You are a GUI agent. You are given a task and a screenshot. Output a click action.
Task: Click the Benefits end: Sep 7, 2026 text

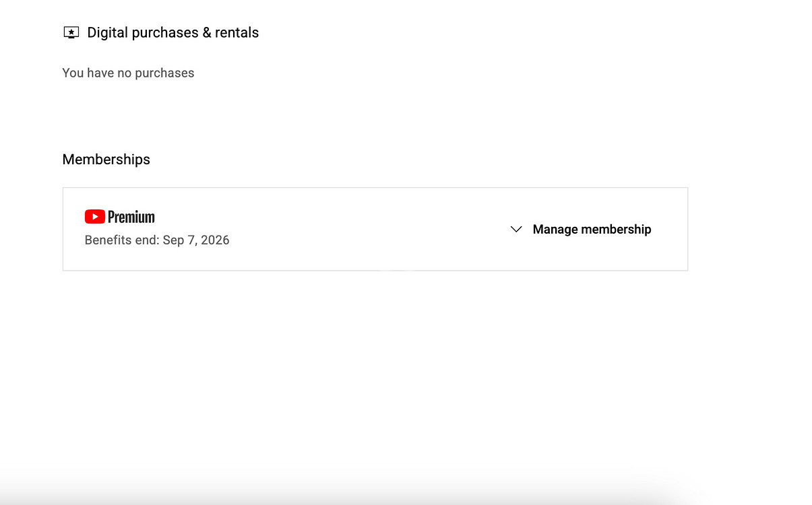point(157,240)
